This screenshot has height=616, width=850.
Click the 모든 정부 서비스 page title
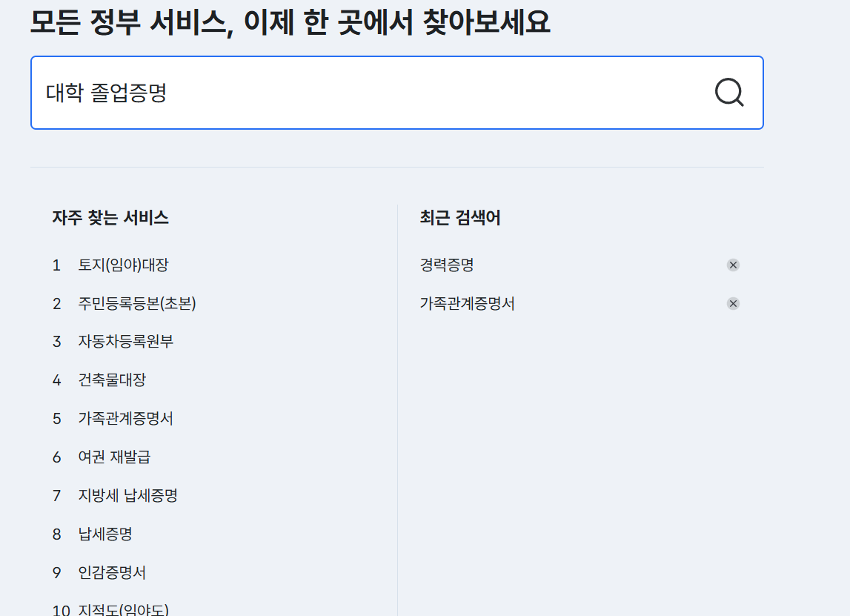290,22
